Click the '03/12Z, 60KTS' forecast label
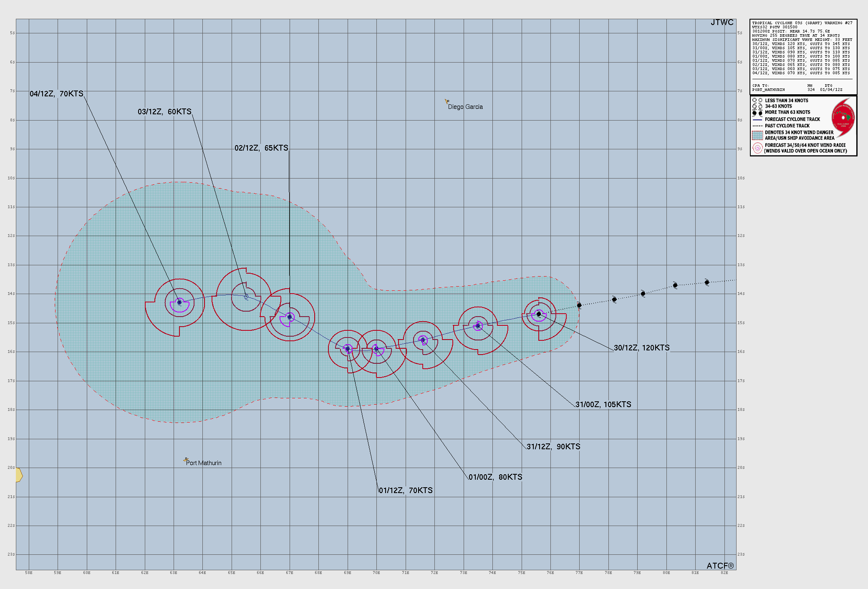 [164, 112]
